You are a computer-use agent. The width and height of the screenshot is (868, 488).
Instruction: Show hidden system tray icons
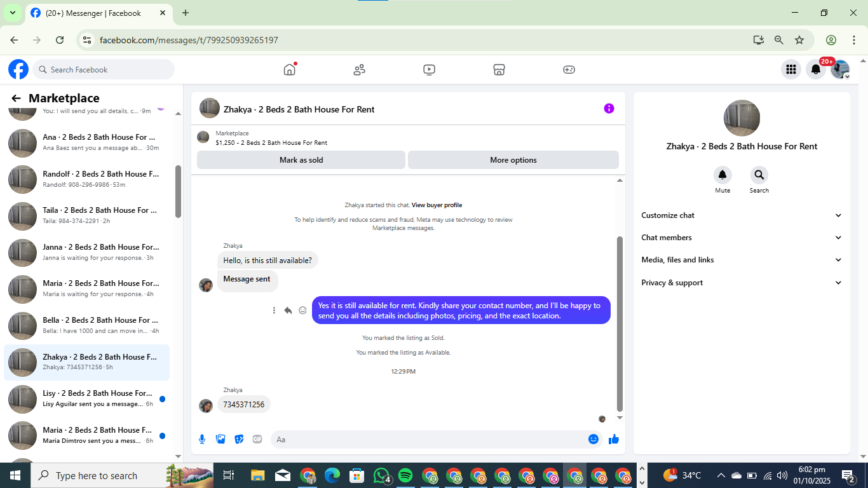click(x=721, y=475)
